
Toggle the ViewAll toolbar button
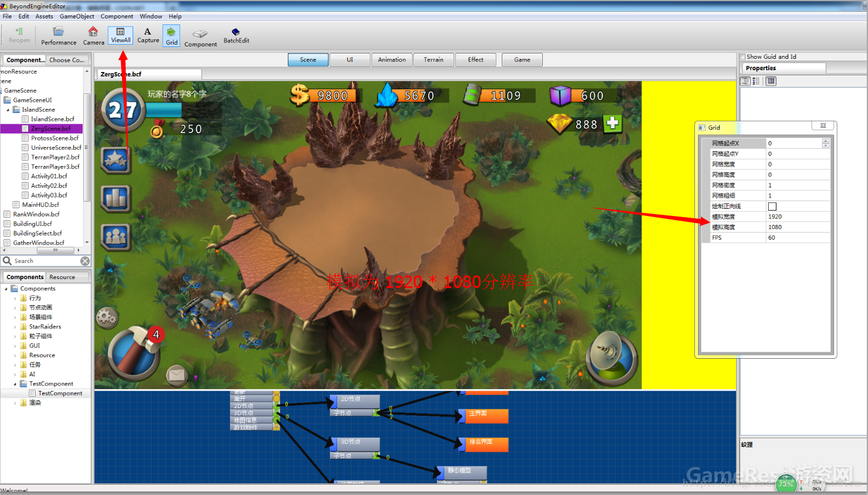[x=121, y=36]
